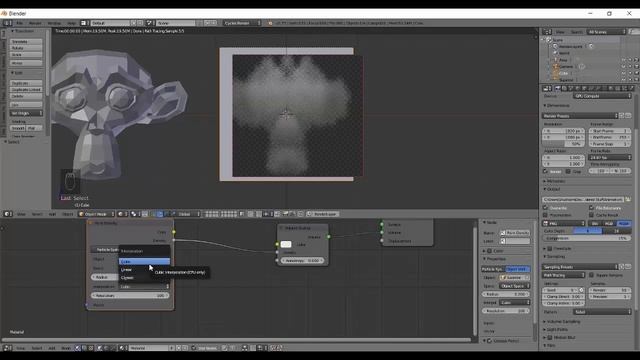Click the Duplicate Linked button
Viewport: 640px width, 360px height.
tap(26, 89)
